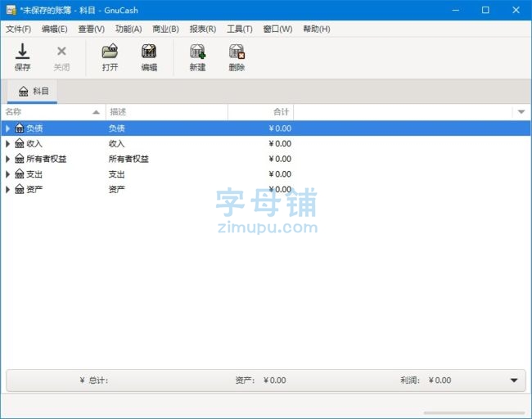Maximize the GnuCash window
532x419 pixels.
coord(485,10)
